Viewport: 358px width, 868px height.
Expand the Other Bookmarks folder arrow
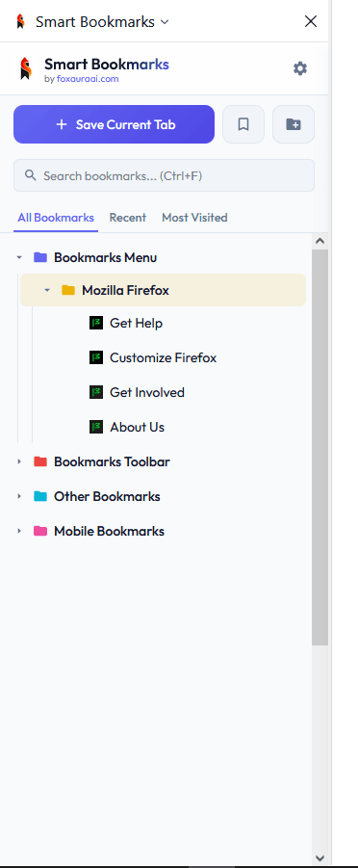click(19, 496)
